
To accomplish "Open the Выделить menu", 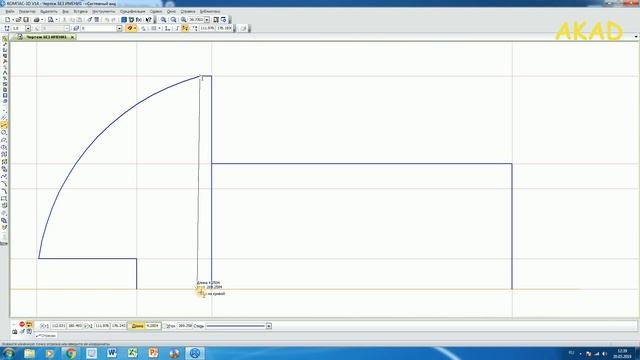I will pyautogui.click(x=49, y=11).
